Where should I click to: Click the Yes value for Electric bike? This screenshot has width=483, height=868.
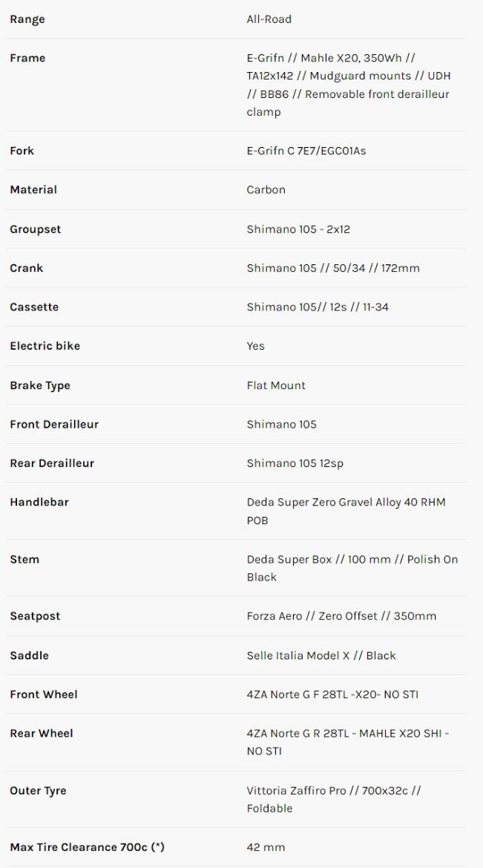[x=255, y=346]
